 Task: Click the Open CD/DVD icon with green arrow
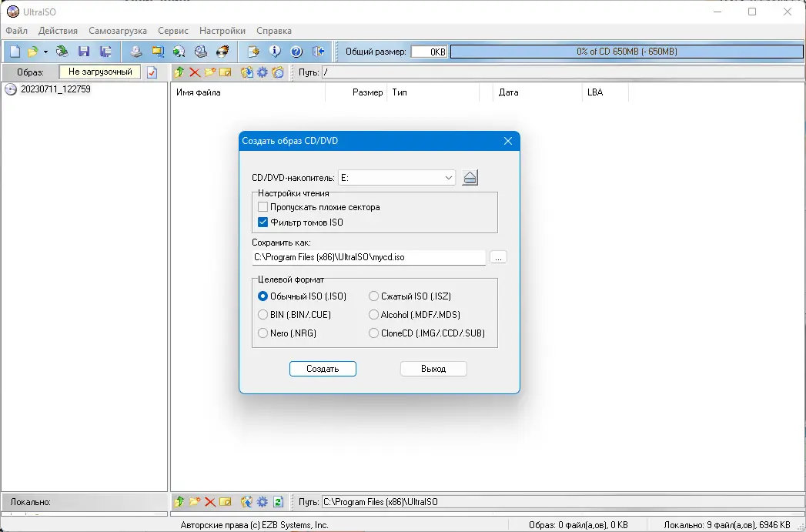pyautogui.click(x=62, y=52)
